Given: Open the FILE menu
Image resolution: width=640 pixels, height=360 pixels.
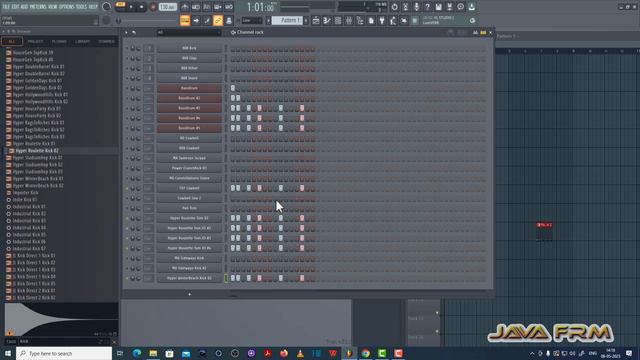Looking at the screenshot, I should pyautogui.click(x=6, y=7).
